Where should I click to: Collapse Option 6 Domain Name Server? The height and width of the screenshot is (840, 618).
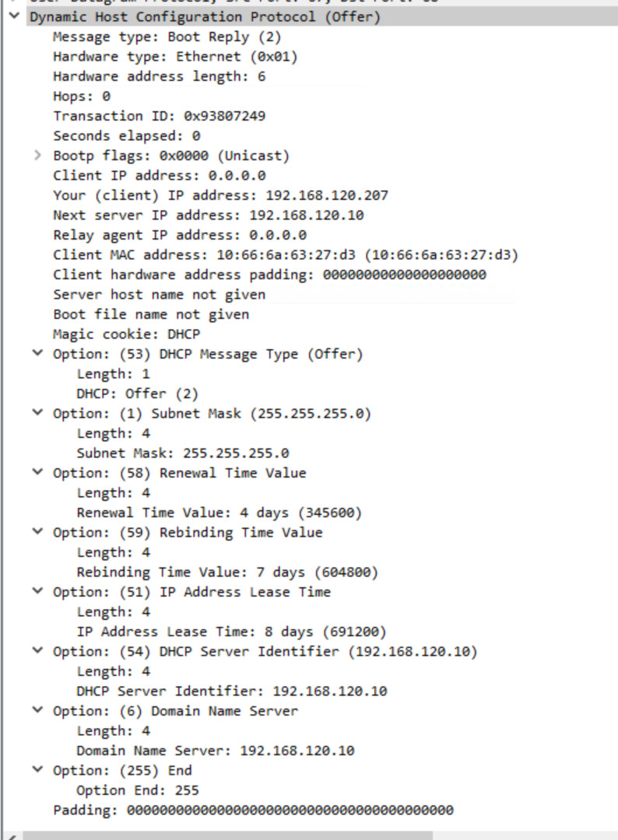37,711
